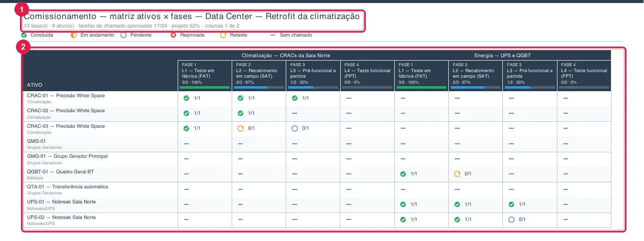
Task: Open CRAC-02 L2 SAT completed check icon
Action: (x=241, y=113)
